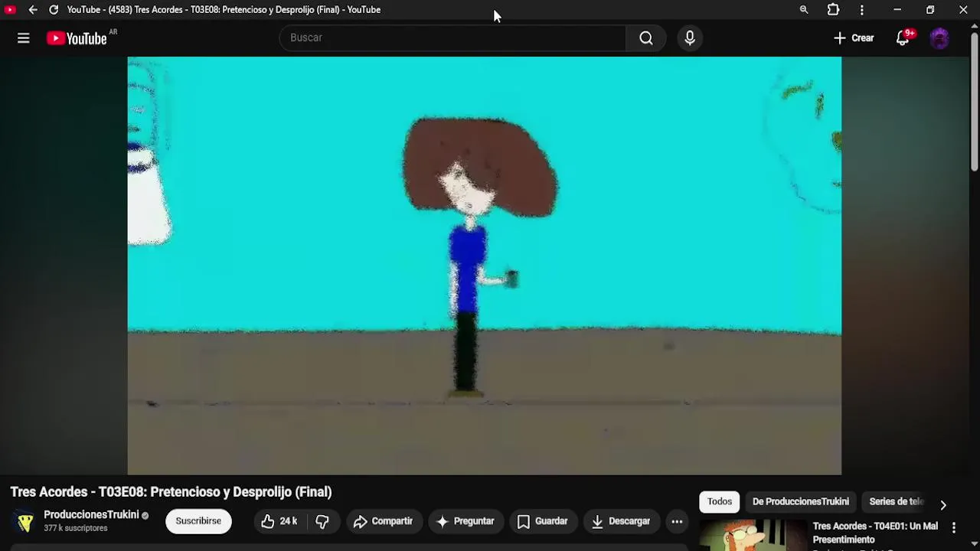Open the ProduccionesTrukini channel name link
This screenshot has height=551, width=980.
click(91, 514)
